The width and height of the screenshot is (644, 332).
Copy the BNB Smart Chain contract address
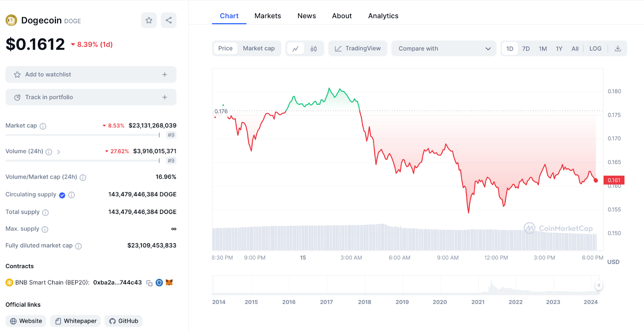pyautogui.click(x=149, y=283)
